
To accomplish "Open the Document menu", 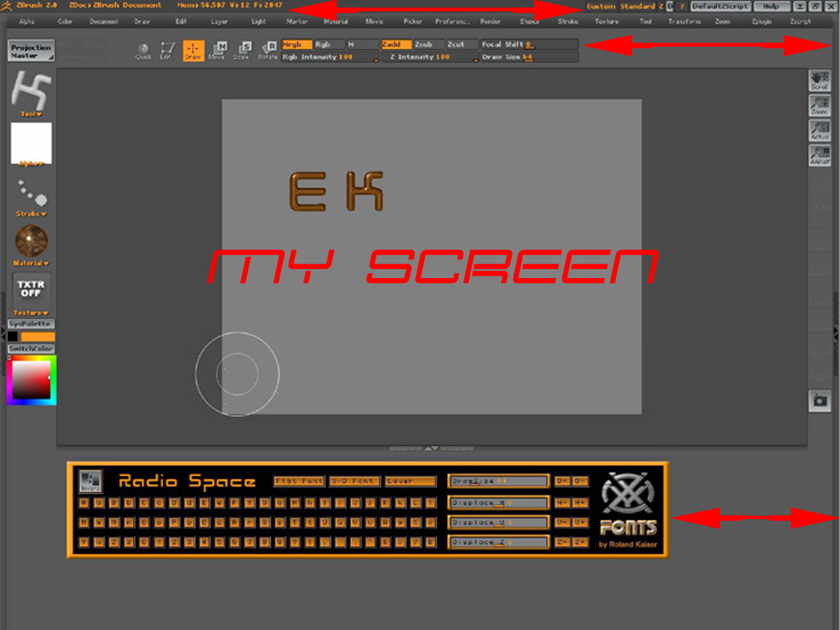I will pyautogui.click(x=104, y=21).
